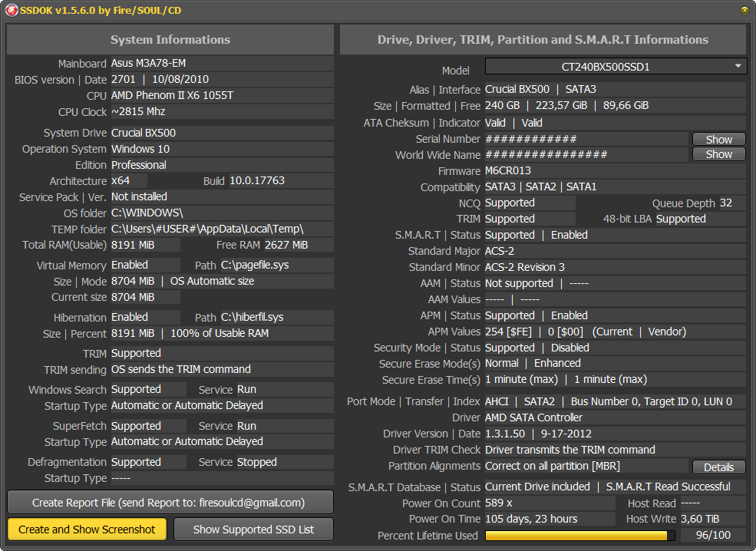This screenshot has height=551, width=756.
Task: Show Supported SSD List
Action: coord(253,530)
